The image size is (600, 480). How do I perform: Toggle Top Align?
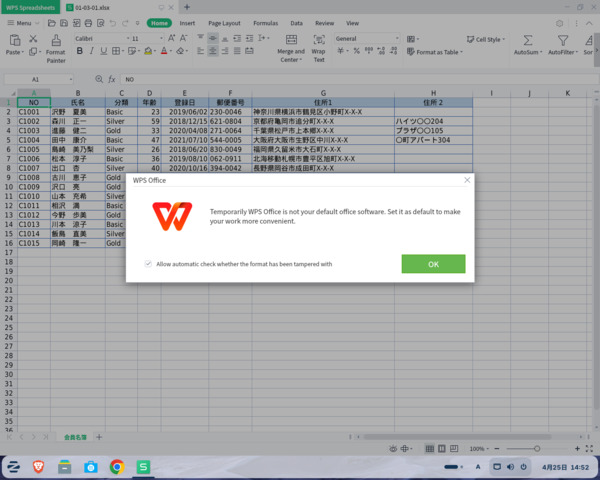[201, 38]
